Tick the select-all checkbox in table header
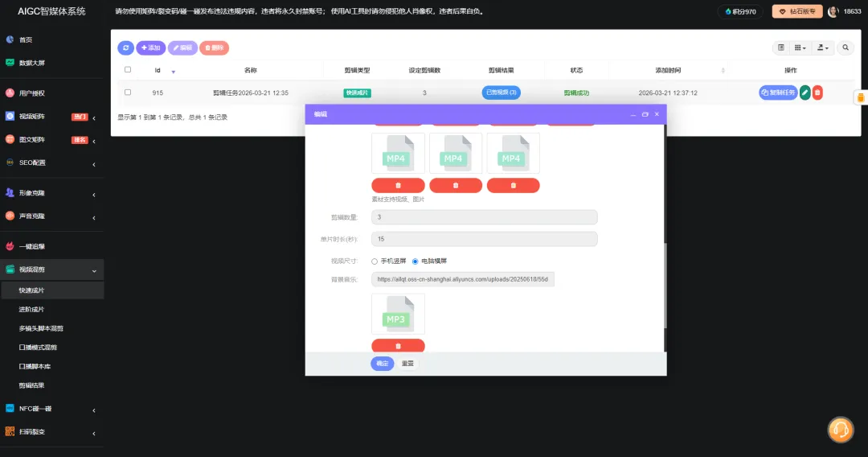 [128, 70]
